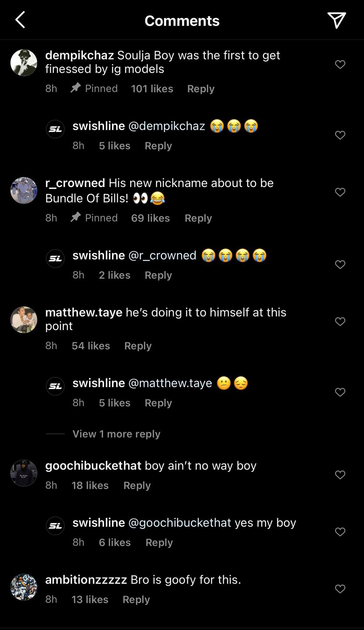The width and height of the screenshot is (364, 630).
Task: Heart swishline's 'yes my boy' reply
Action: 340,532
